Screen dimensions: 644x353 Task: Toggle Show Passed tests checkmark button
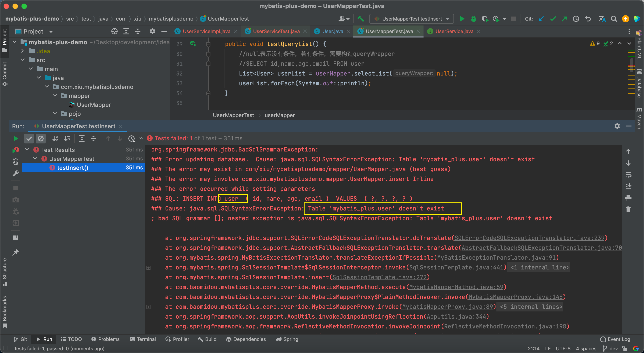coord(29,138)
